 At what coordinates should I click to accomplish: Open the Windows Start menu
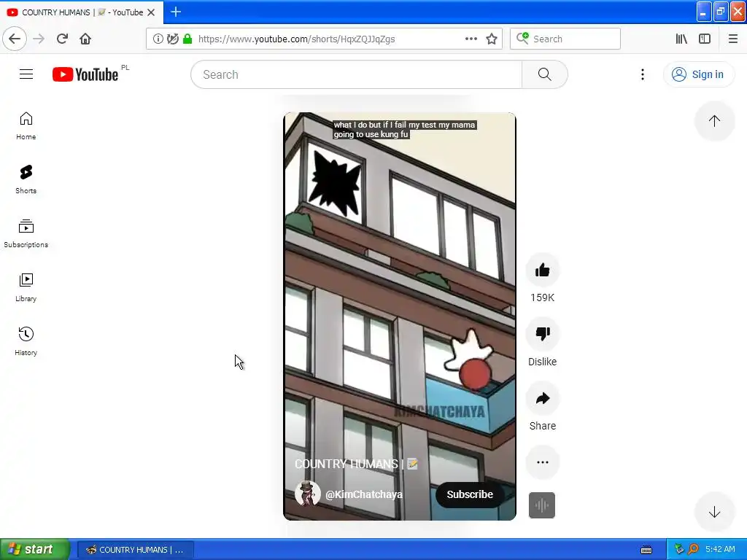tap(34, 549)
